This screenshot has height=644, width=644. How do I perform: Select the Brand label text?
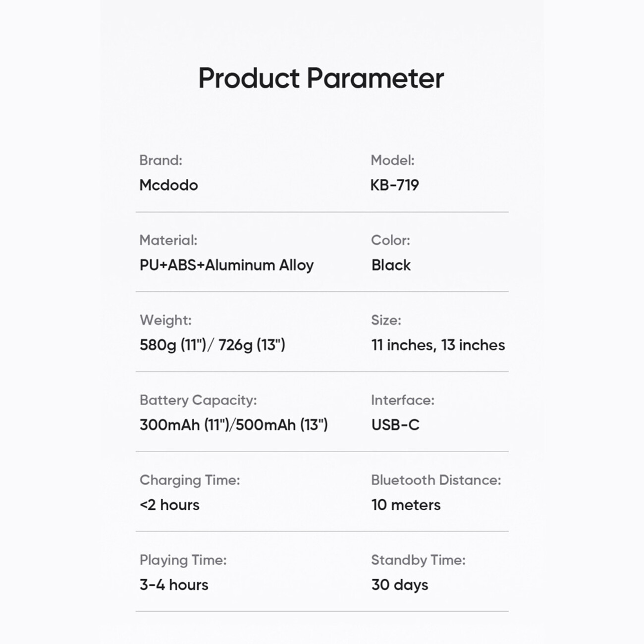pyautogui.click(x=161, y=160)
